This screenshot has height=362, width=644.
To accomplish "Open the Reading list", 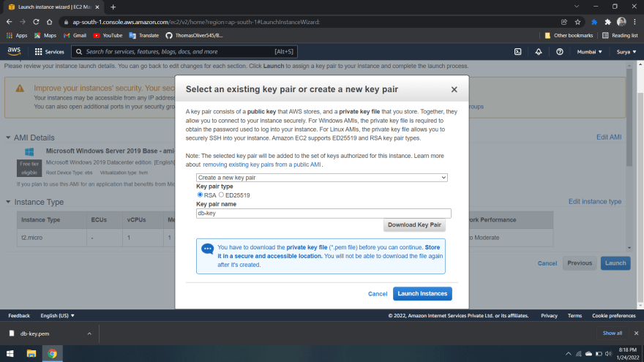I will click(x=620, y=35).
